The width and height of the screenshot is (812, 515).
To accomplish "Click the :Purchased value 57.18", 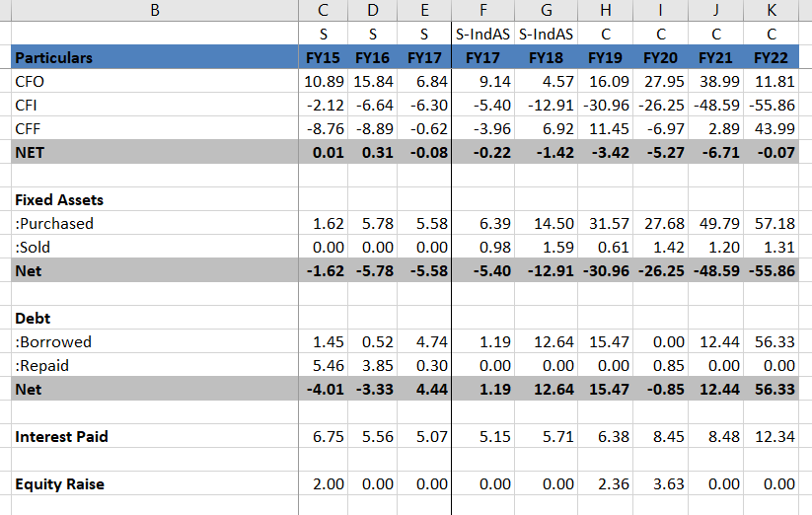I will 775,223.
